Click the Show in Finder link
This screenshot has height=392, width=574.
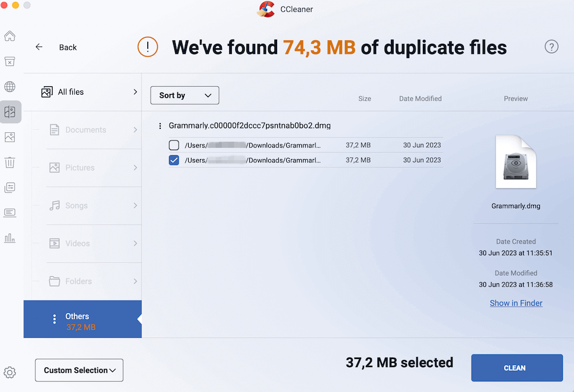(x=516, y=303)
